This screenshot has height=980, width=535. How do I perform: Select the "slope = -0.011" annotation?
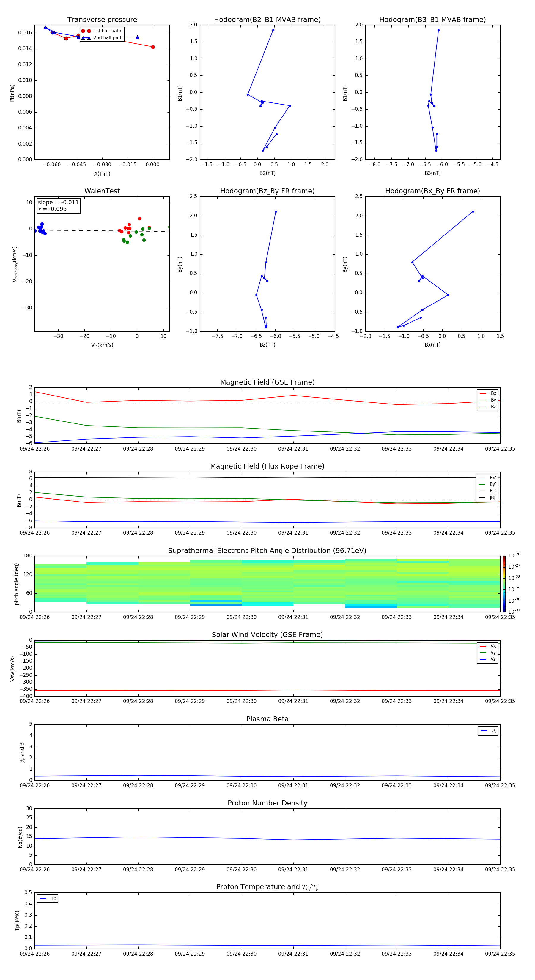coord(58,203)
